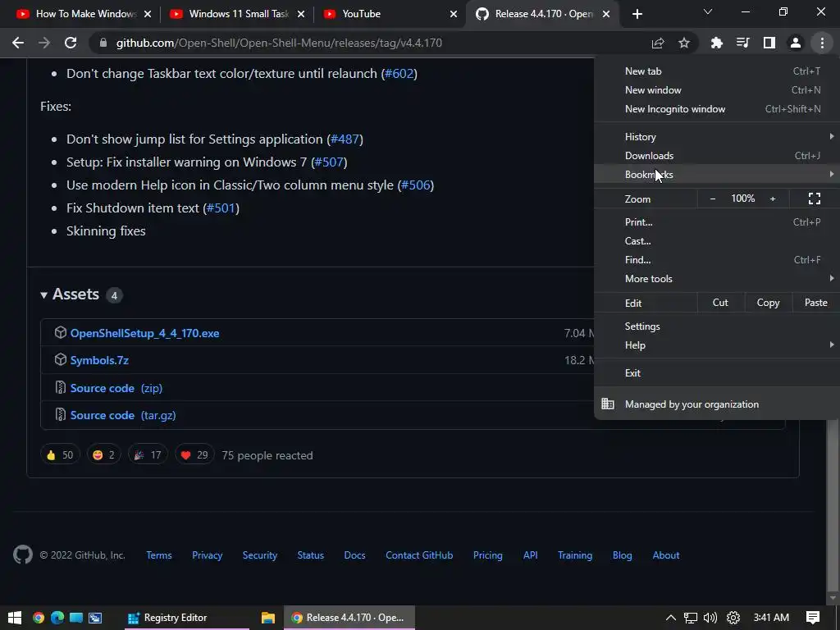Toggle the heart reaction (29)
The width and height of the screenshot is (840, 630).
pyautogui.click(x=194, y=454)
